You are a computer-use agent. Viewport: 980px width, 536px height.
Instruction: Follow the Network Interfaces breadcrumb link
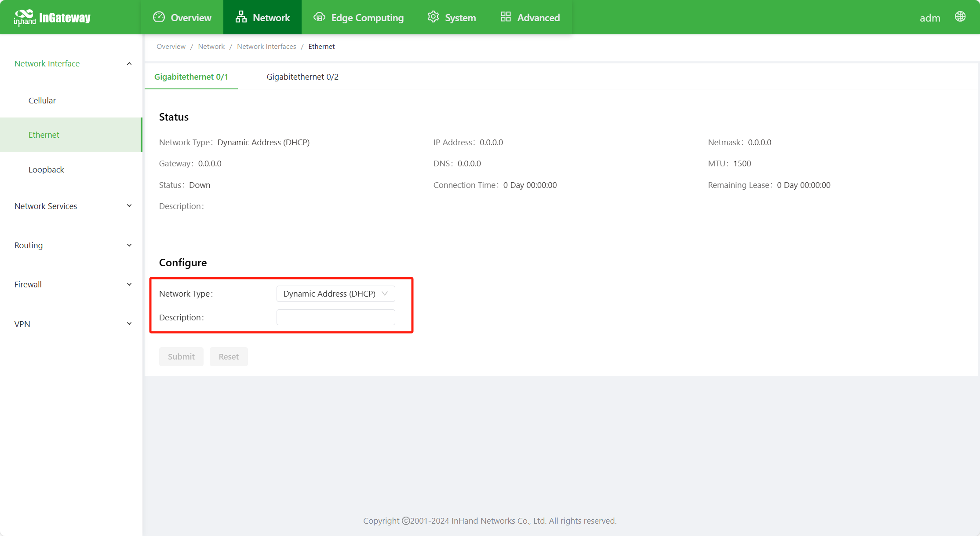(x=266, y=47)
